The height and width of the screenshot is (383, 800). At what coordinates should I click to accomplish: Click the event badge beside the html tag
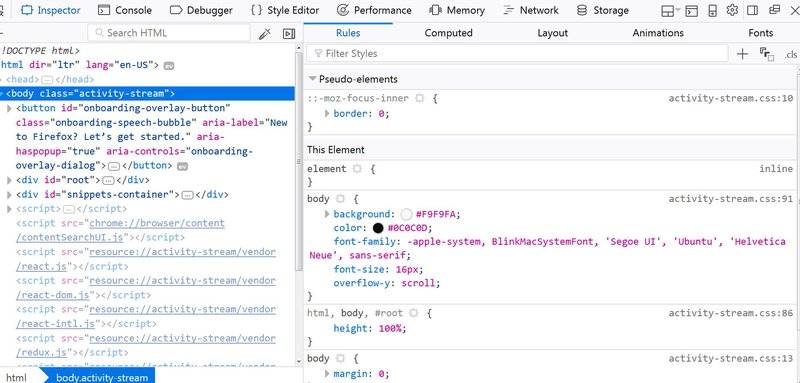click(169, 66)
